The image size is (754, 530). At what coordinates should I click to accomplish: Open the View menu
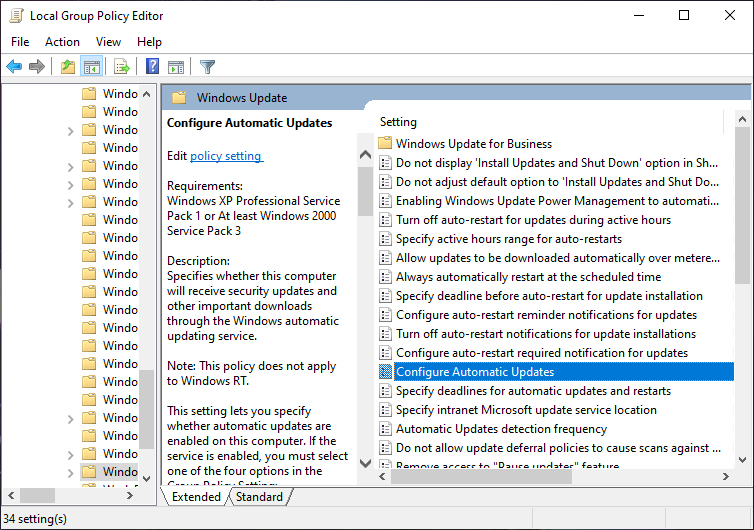tap(108, 42)
